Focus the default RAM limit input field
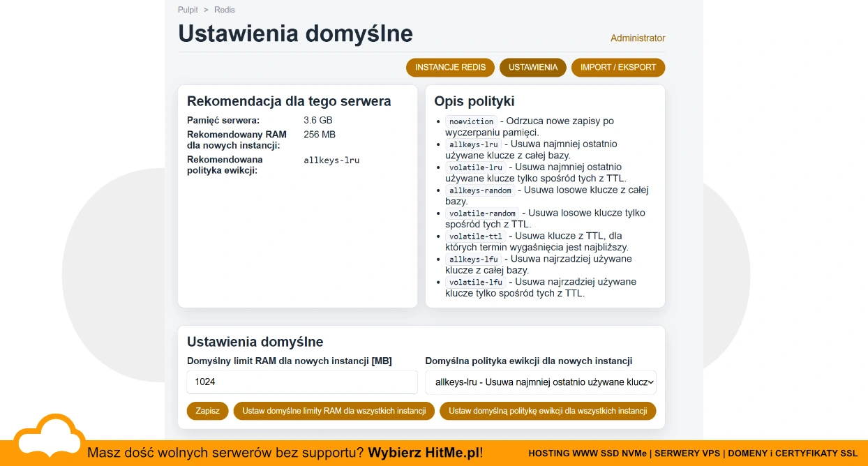The height and width of the screenshot is (466, 868). point(302,382)
